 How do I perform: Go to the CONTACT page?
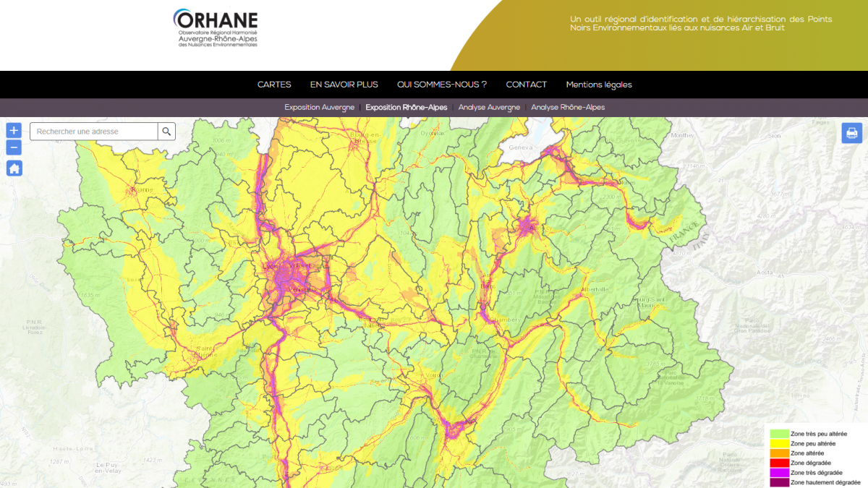click(x=527, y=85)
